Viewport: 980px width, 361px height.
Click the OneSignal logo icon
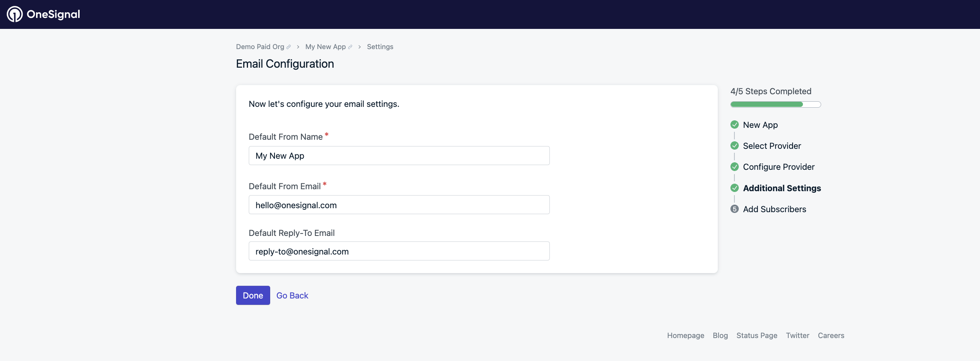(x=15, y=14)
